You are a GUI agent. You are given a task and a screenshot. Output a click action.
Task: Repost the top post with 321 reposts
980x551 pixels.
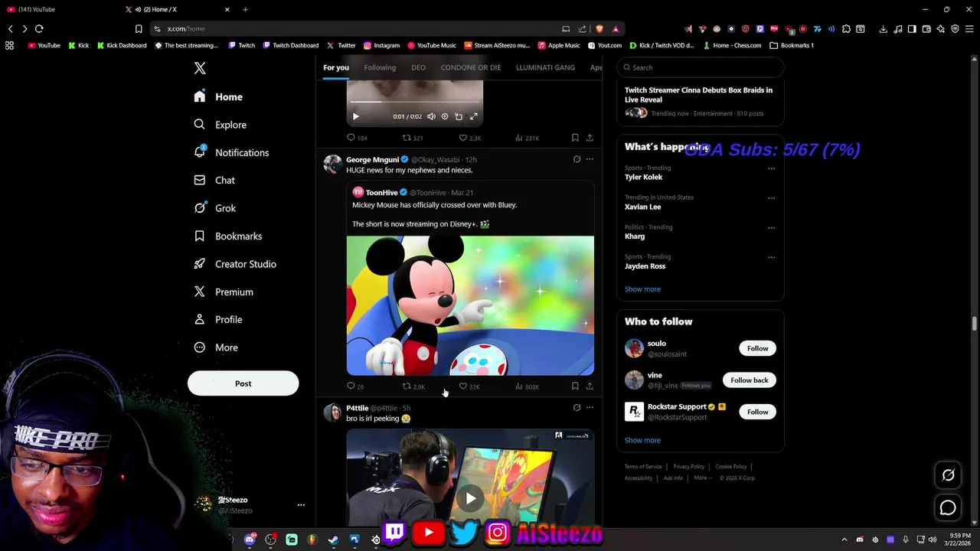pos(413,138)
